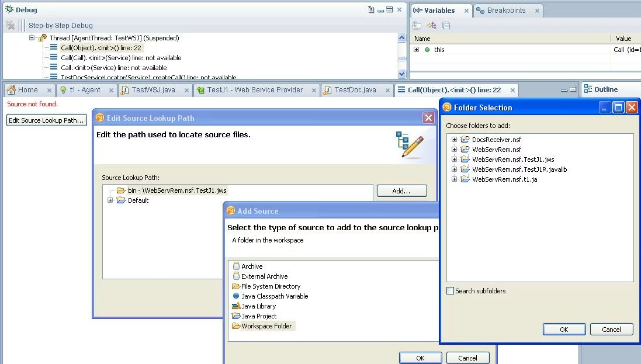Click the collapse all icon in Variables
This screenshot has width=641, height=364.
pos(446,25)
